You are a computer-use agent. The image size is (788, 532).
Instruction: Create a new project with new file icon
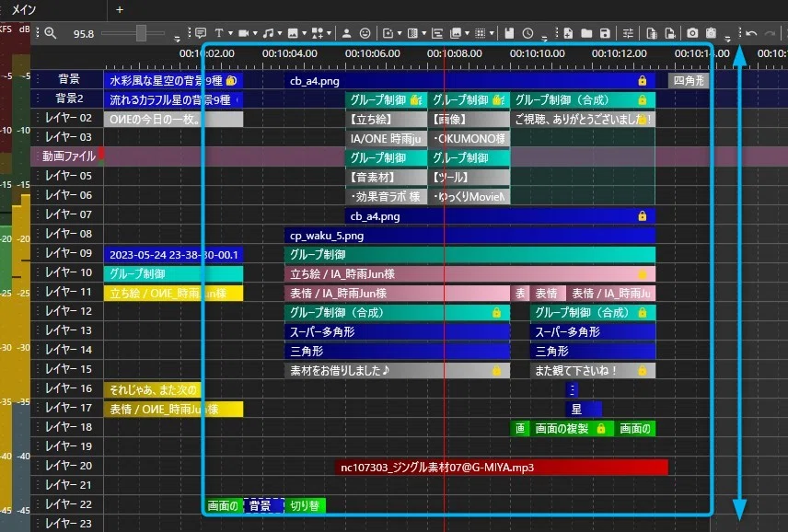click(568, 33)
